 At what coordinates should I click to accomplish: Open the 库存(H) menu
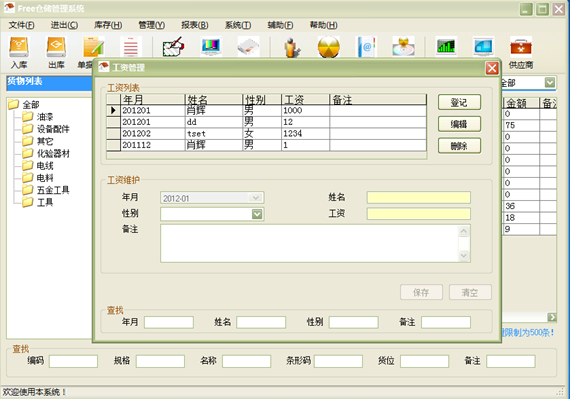pyautogui.click(x=108, y=25)
